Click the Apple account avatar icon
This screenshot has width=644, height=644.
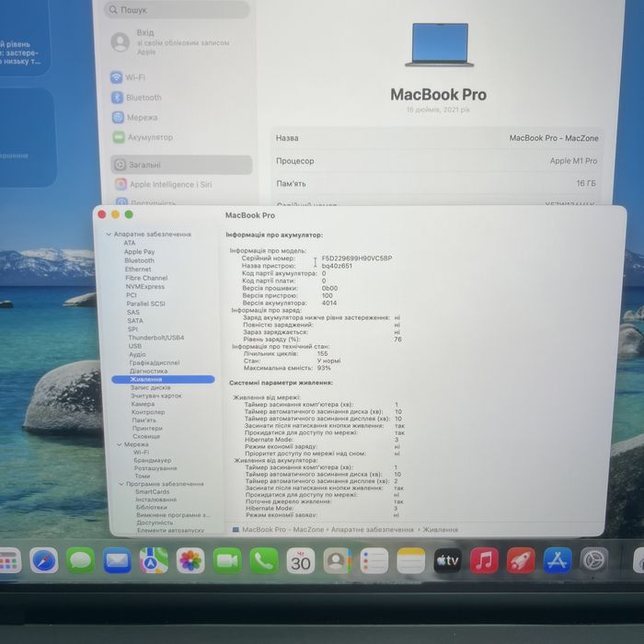[x=121, y=42]
